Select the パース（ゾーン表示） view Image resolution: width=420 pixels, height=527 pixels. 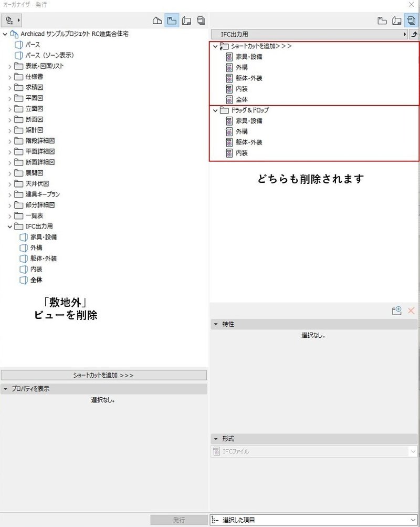[49, 56]
